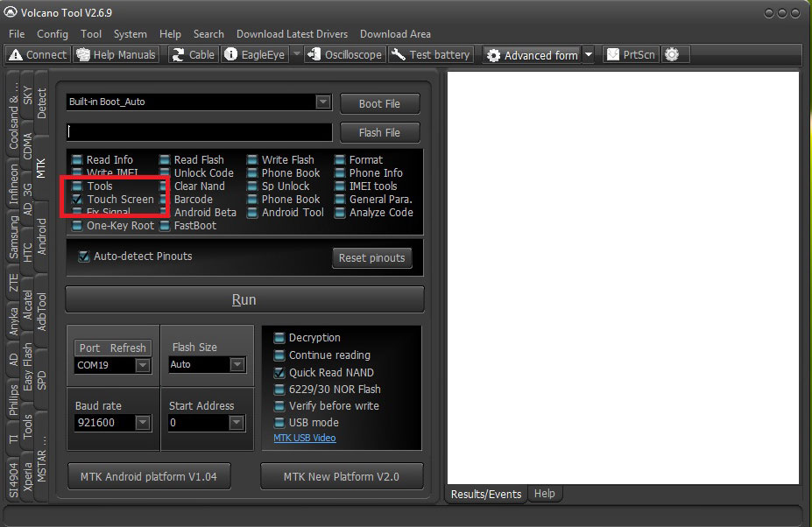The height and width of the screenshot is (527, 812).
Task: Select the Android vertical tab
Action: coord(41,237)
